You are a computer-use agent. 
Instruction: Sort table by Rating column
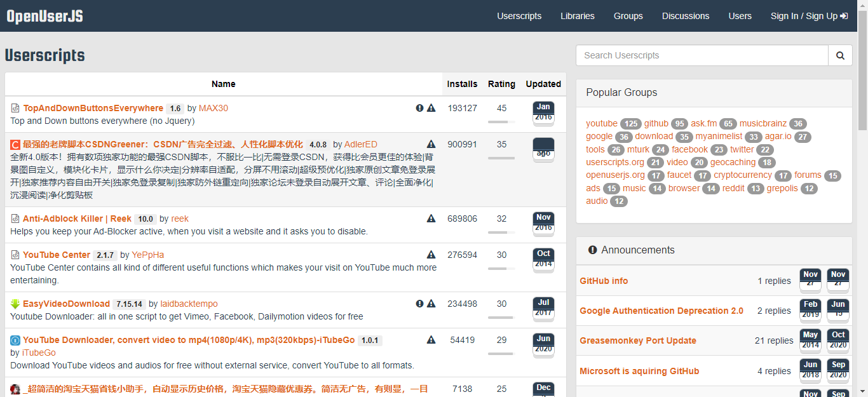pyautogui.click(x=501, y=84)
